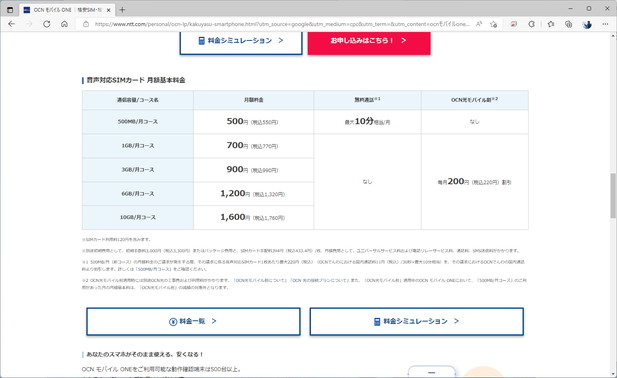The width and height of the screenshot is (617, 378).
Task: Open the tab actions menu icon
Action: [10, 10]
